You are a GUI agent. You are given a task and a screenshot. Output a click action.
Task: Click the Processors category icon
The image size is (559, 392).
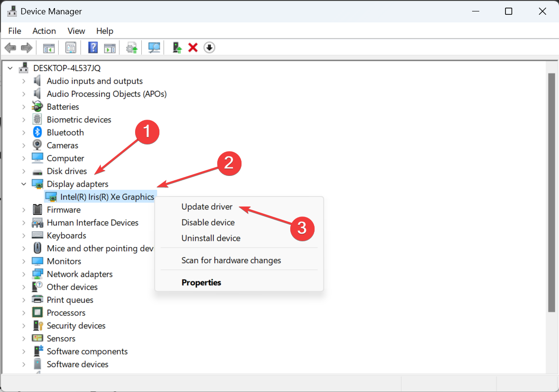pos(37,312)
